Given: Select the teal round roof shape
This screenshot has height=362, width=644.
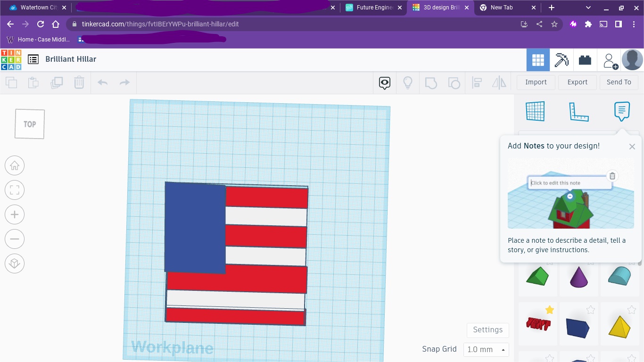Looking at the screenshot, I should click(x=619, y=275).
